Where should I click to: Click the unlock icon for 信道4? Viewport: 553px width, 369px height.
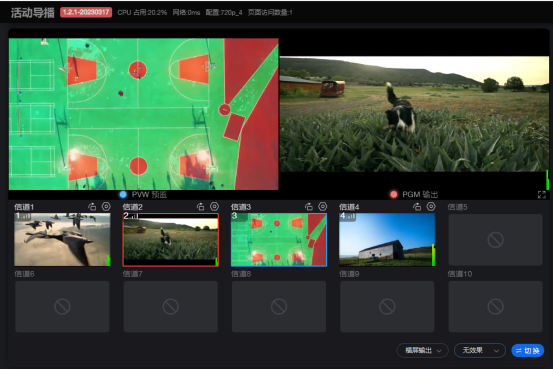click(x=417, y=206)
